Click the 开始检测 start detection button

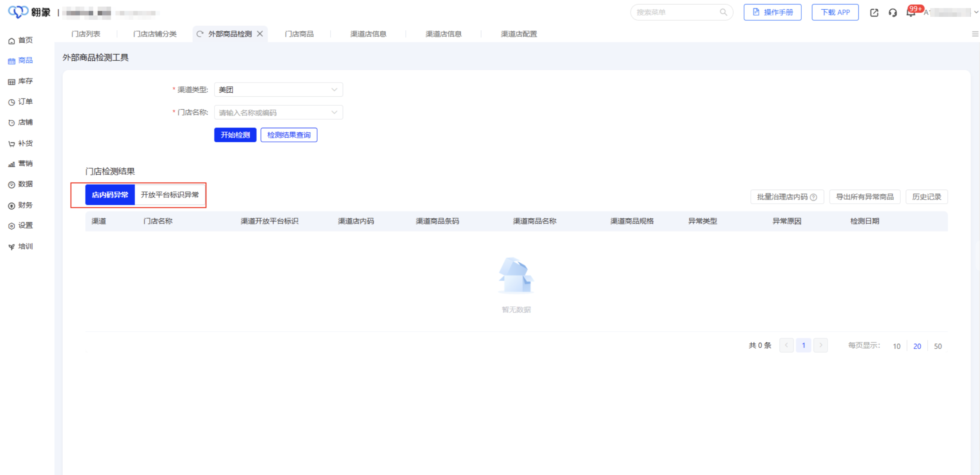pos(235,134)
